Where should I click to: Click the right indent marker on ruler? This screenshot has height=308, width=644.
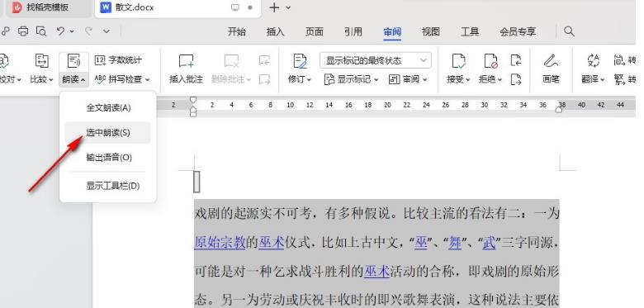(559, 109)
